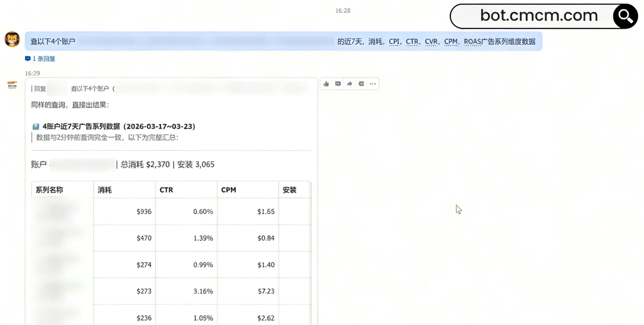Click the 消耗 column header

104,190
